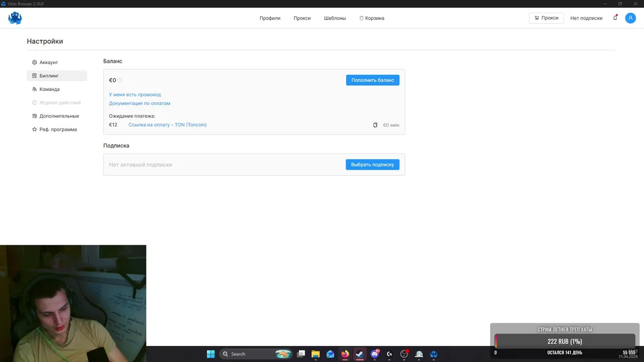The height and width of the screenshot is (362, 644).
Task: Click the Octo Browser octopus logo
Action: 15,18
